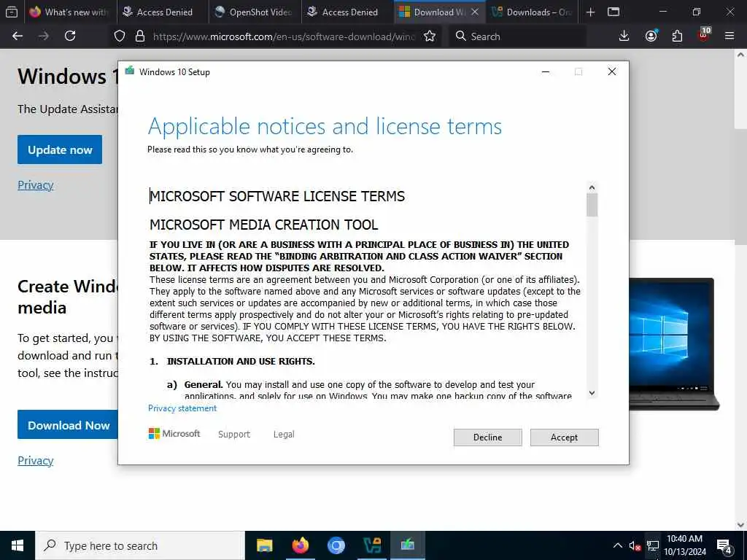Viewport: 747px width, 560px height.
Task: Open the Firefox hamburger application menu
Action: pos(729,36)
